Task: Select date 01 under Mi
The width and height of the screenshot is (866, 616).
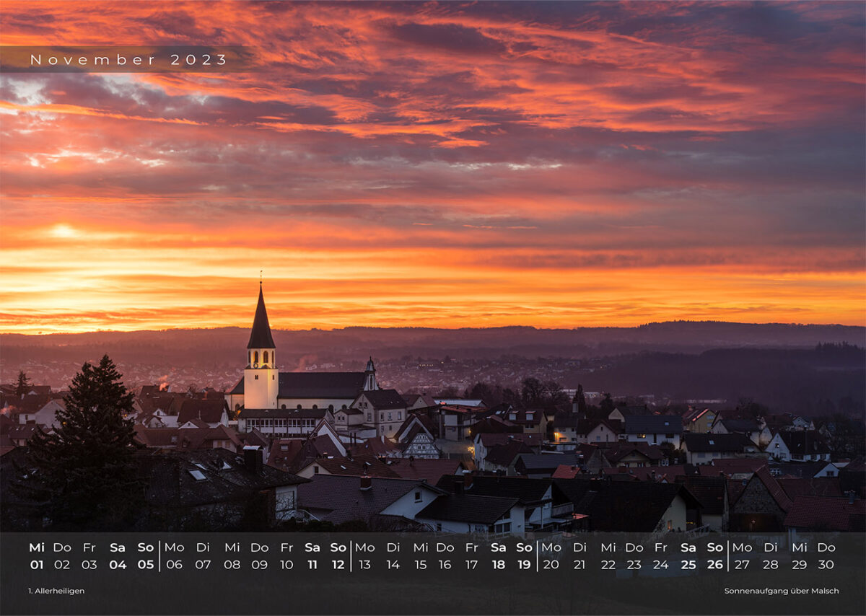Action: (37, 565)
